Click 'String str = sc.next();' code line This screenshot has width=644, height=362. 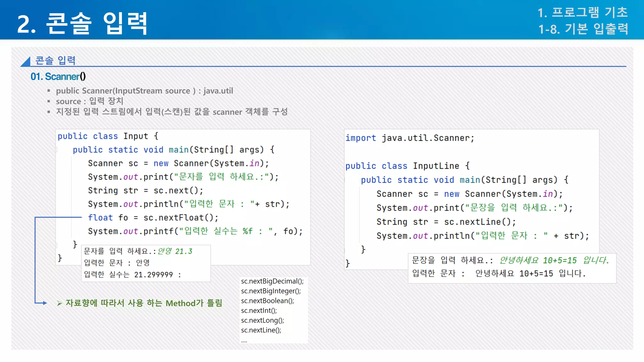(x=146, y=190)
